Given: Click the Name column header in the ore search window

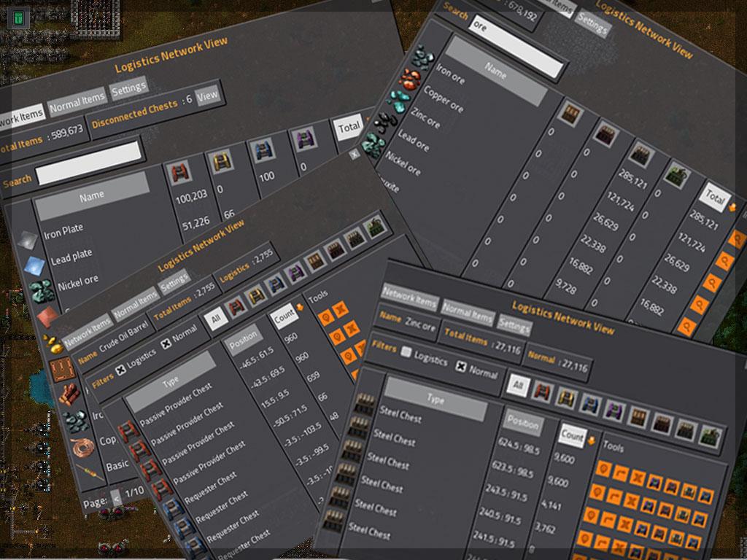Looking at the screenshot, I should pos(495,72).
